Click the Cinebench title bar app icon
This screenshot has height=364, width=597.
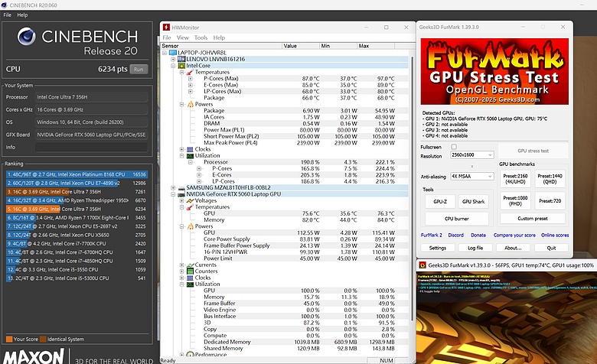point(4,5)
